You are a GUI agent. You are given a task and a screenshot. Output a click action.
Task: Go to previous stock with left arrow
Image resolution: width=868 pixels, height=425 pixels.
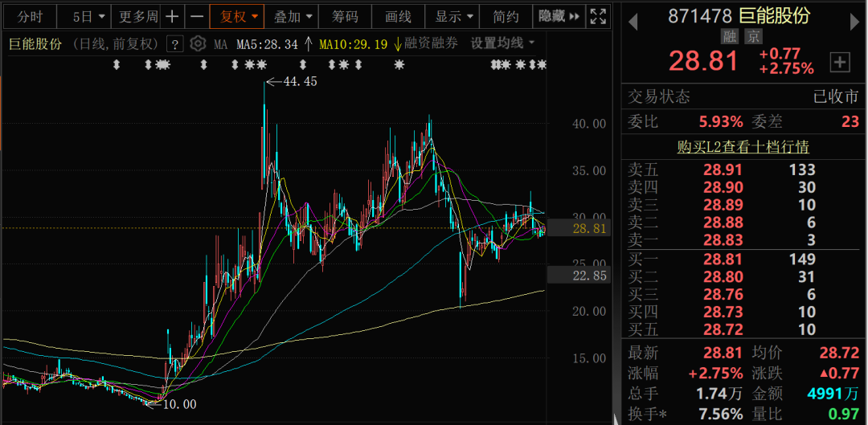point(633,22)
